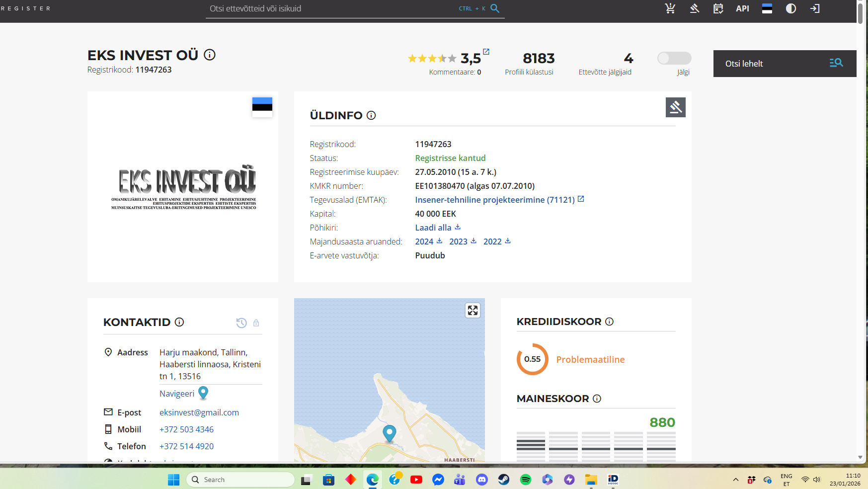Click the gavel icon in Üldinfo panel
868x489 pixels.
[x=675, y=107]
